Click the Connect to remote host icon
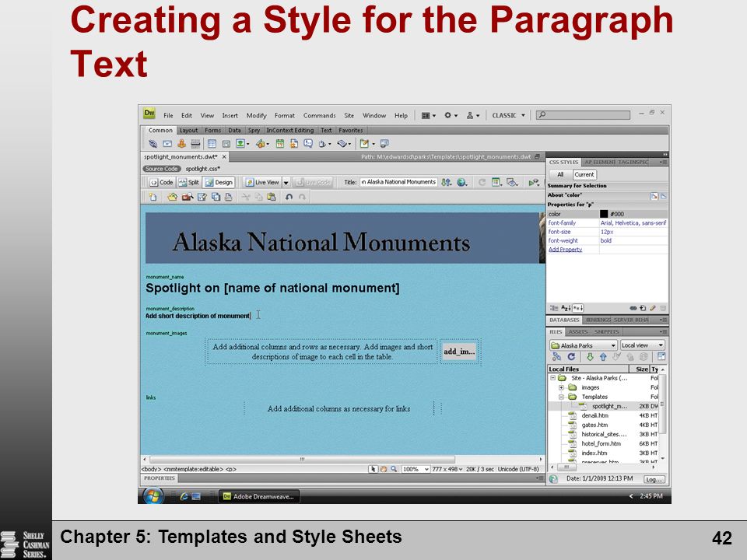This screenshot has width=747, height=560. point(556,357)
